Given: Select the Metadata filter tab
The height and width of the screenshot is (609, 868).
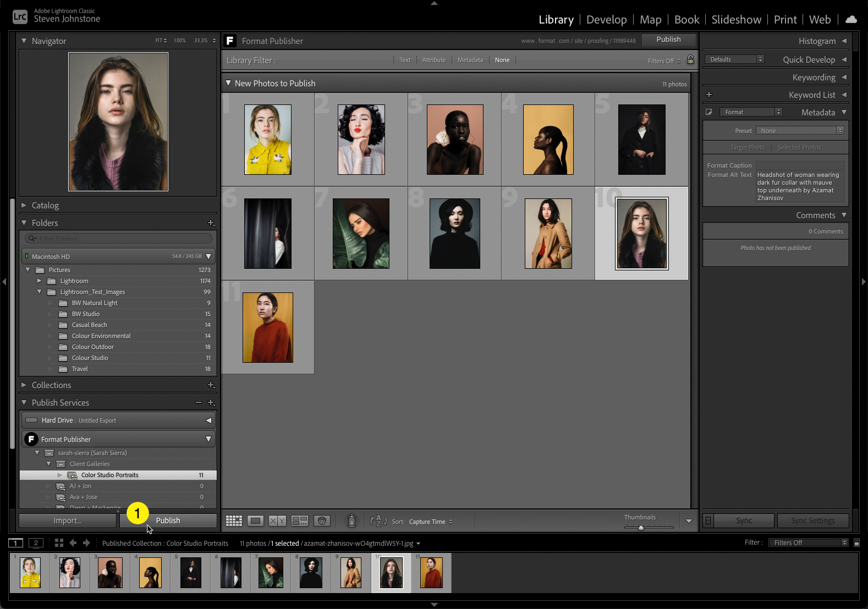Looking at the screenshot, I should pos(470,60).
